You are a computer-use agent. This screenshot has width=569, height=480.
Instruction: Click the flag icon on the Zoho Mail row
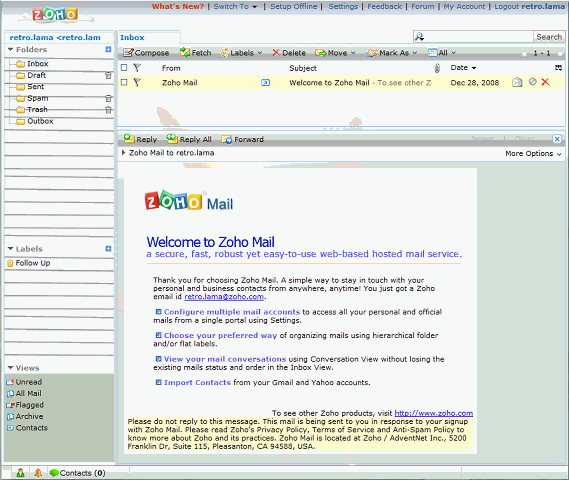[x=137, y=82]
